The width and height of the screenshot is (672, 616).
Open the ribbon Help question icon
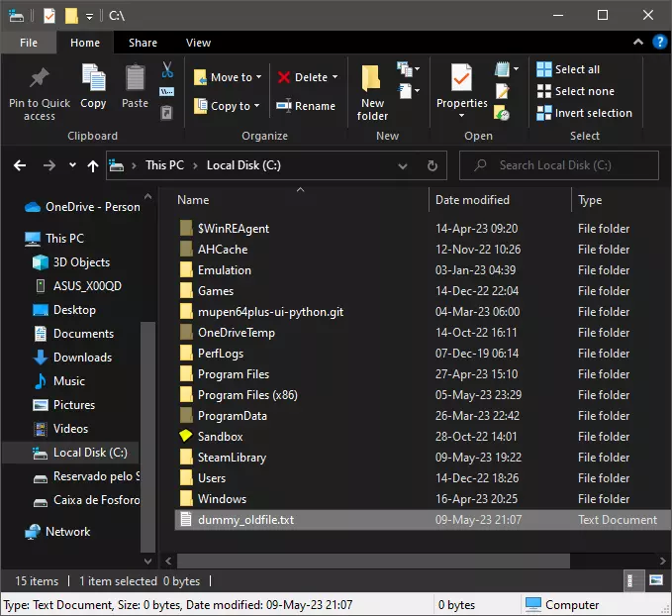658,43
